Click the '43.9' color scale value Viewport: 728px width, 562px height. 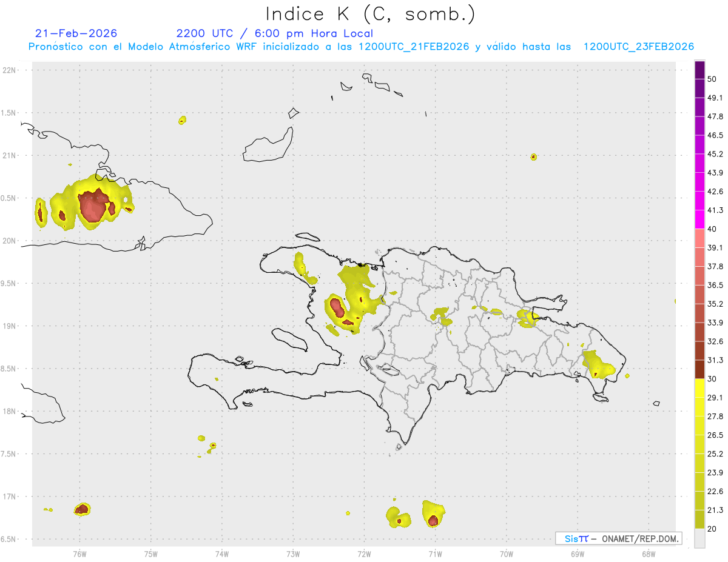[715, 173]
